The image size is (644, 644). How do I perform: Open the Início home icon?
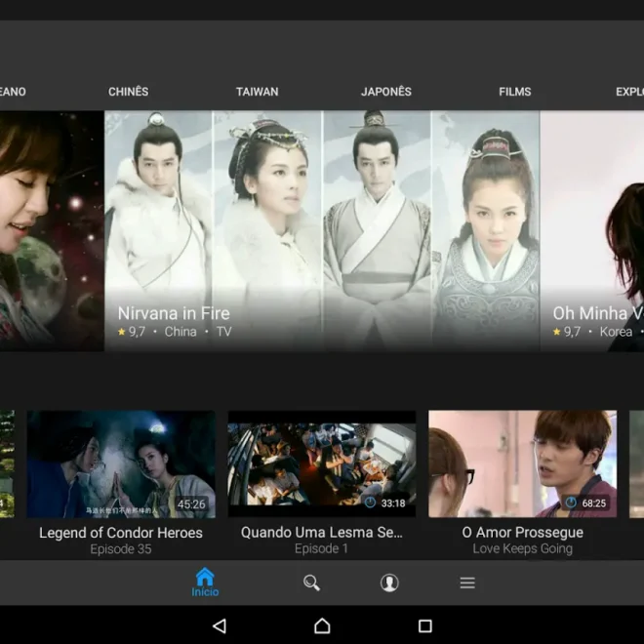(205, 582)
